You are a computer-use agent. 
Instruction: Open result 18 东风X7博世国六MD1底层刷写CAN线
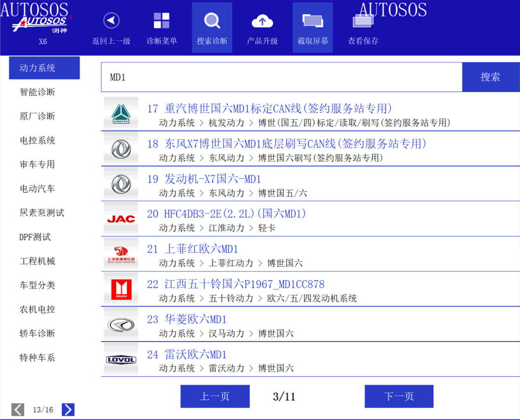310,149
